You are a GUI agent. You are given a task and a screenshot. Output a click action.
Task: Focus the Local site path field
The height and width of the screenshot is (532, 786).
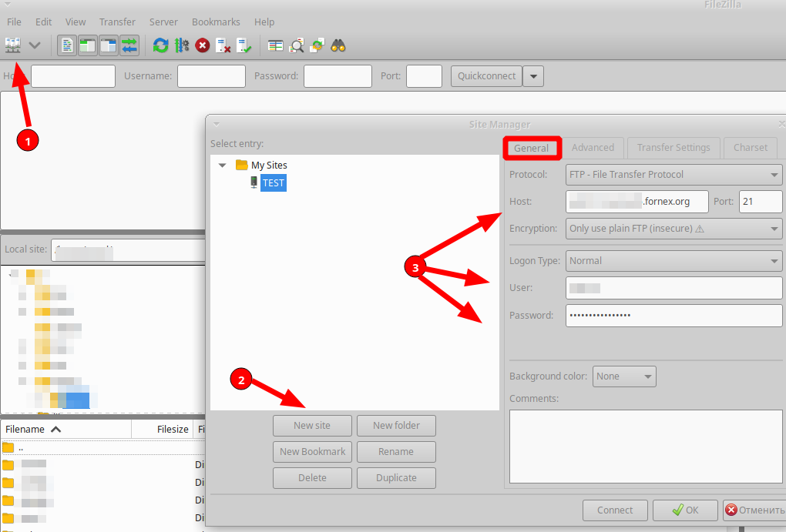tap(128, 249)
